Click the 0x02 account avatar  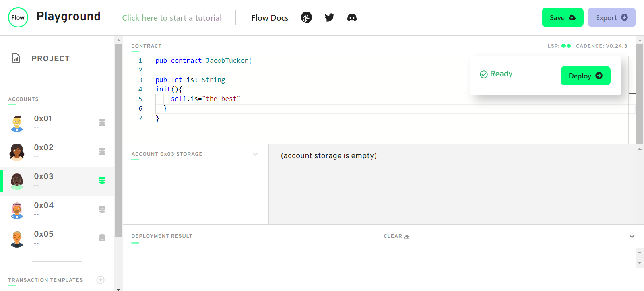click(17, 152)
